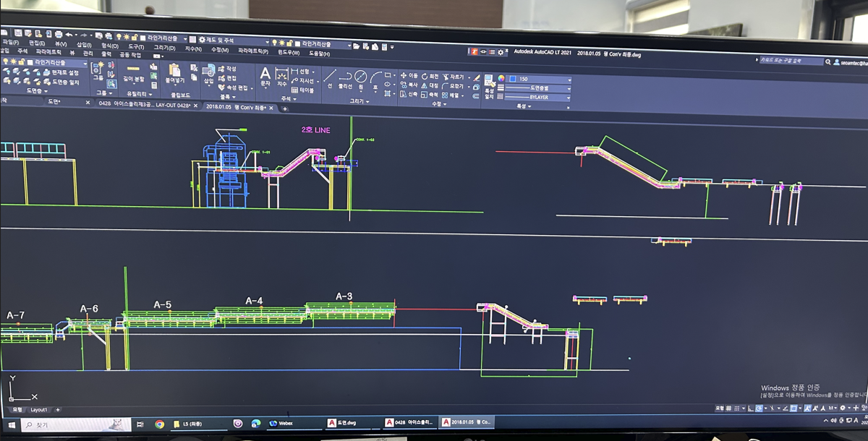Click 현재로 설정 layer button
Image resolution: width=868 pixels, height=441 pixels.
click(60, 73)
